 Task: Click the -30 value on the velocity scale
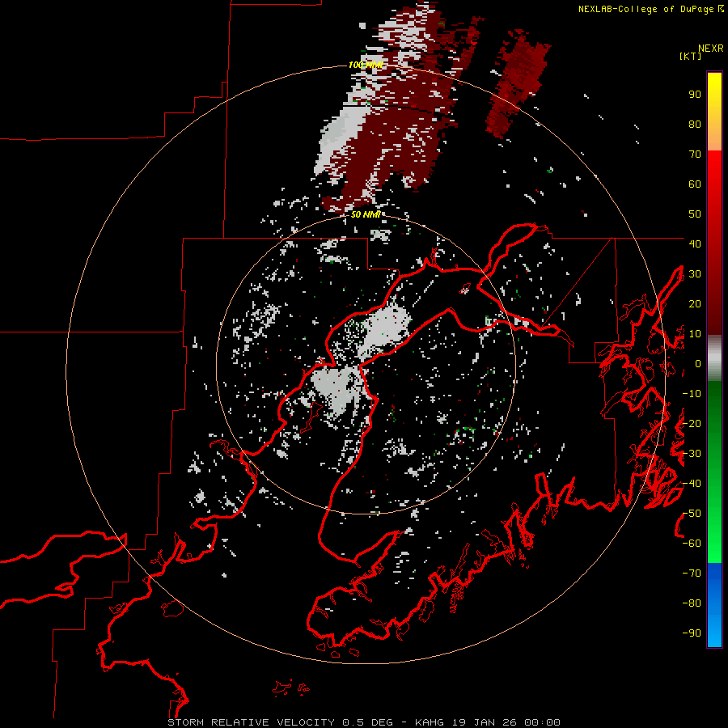692,454
